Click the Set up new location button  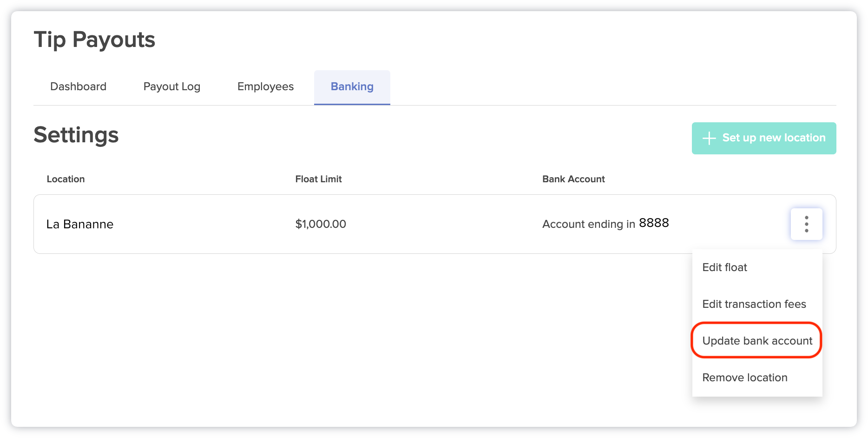coord(763,138)
